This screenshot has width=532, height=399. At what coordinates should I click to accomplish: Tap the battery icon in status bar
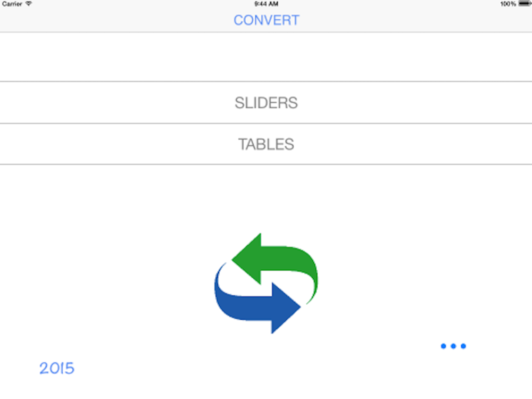click(525, 4)
